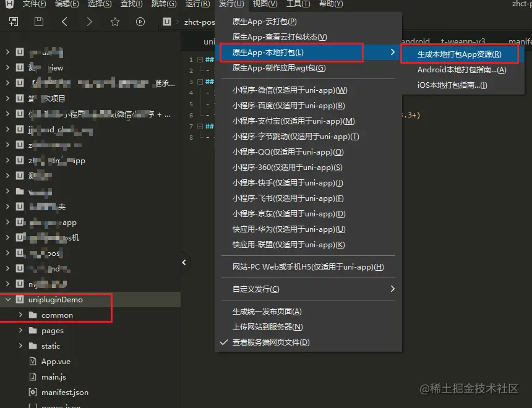Open main.js in the project tree

point(54,377)
